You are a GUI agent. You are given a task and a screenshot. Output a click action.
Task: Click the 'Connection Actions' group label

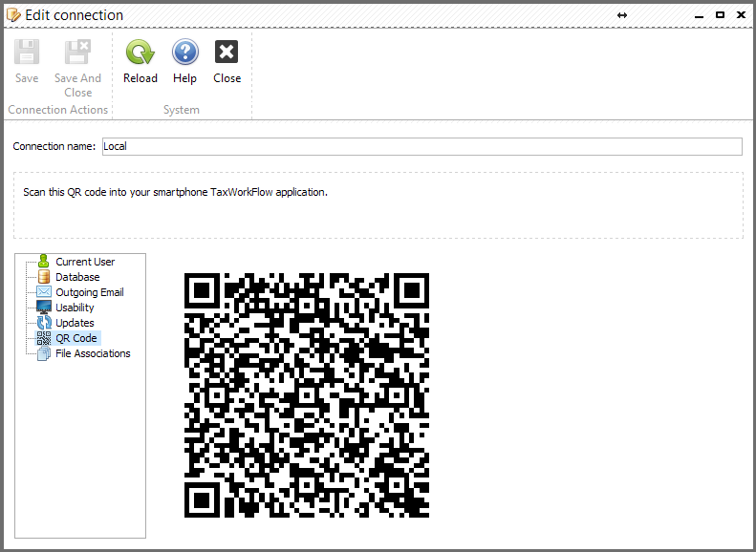(x=58, y=110)
